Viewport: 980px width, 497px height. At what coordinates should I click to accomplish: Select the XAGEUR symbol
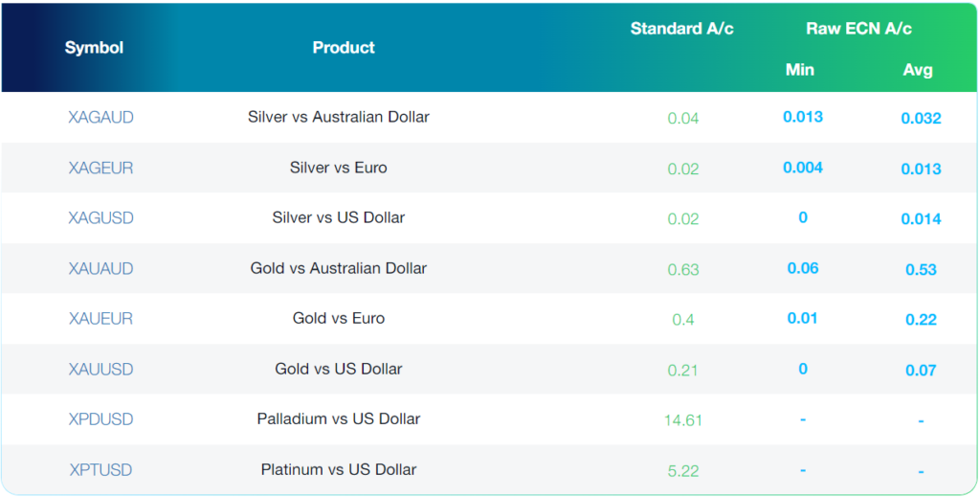click(x=100, y=168)
